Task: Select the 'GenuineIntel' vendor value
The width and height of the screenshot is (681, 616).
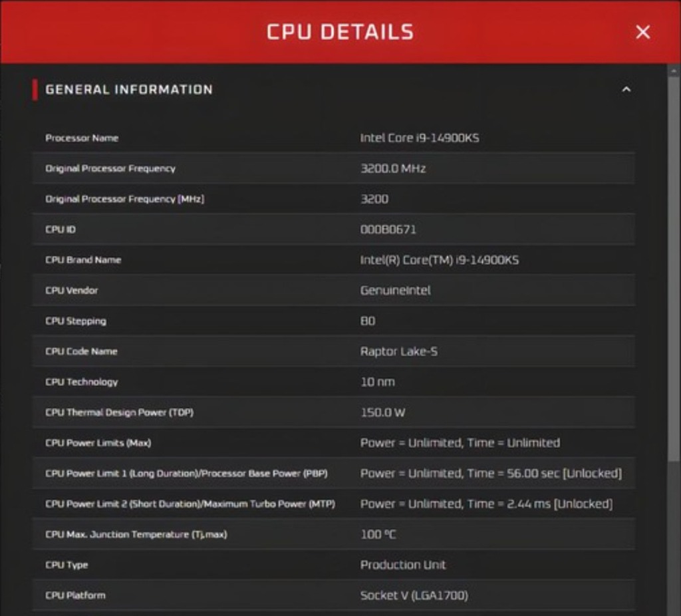Action: coord(395,290)
